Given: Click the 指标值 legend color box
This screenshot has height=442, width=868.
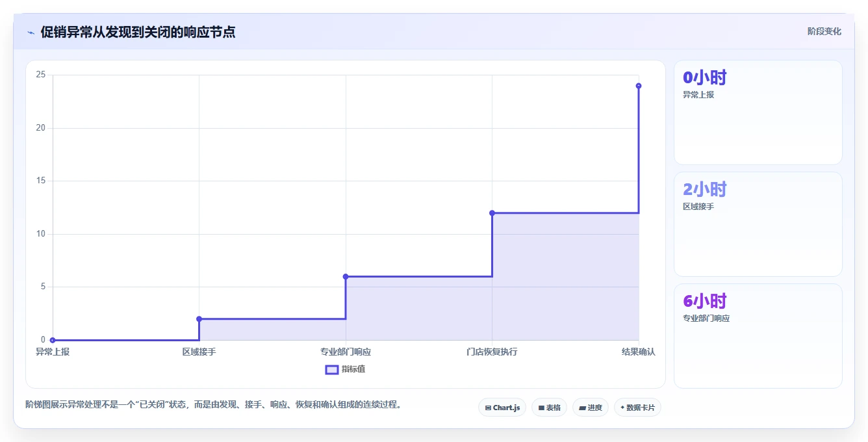Looking at the screenshot, I should tap(331, 369).
